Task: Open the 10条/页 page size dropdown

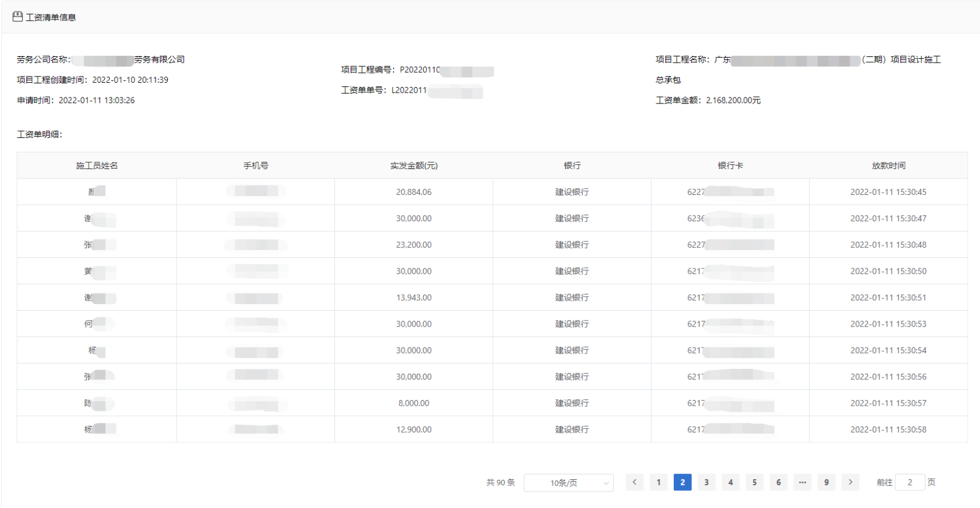Action: tap(568, 483)
